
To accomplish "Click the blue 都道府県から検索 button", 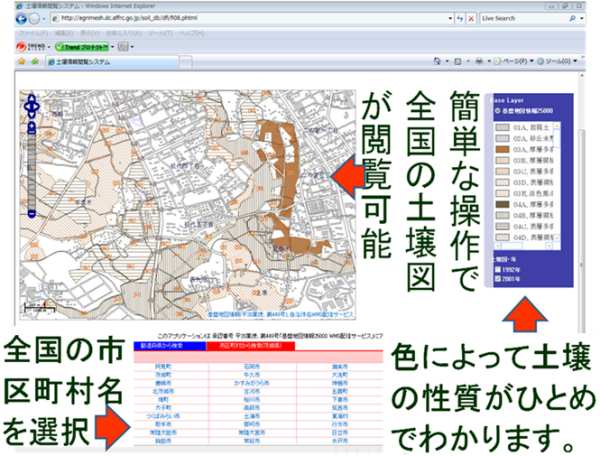I will tap(167, 348).
